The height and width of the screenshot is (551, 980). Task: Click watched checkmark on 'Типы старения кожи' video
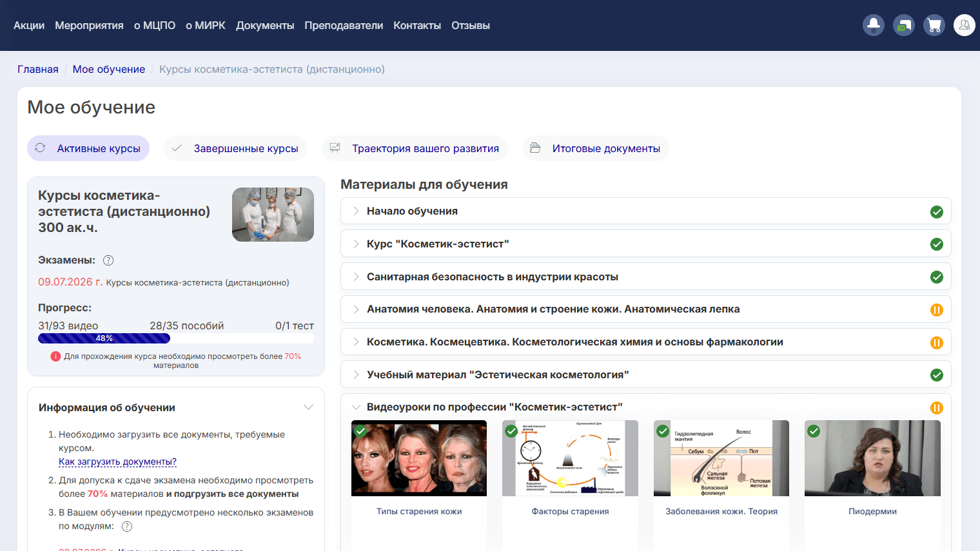pyautogui.click(x=360, y=430)
